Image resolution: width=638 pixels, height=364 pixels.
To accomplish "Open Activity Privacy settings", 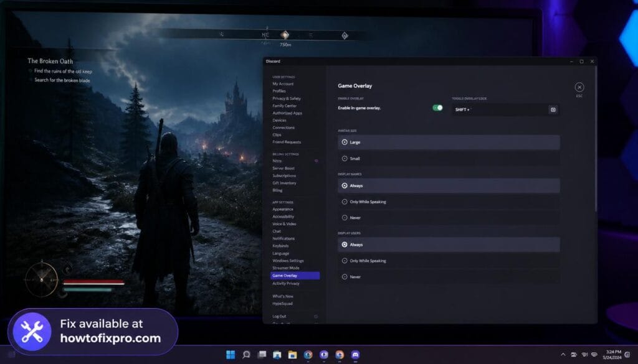I will 285,283.
